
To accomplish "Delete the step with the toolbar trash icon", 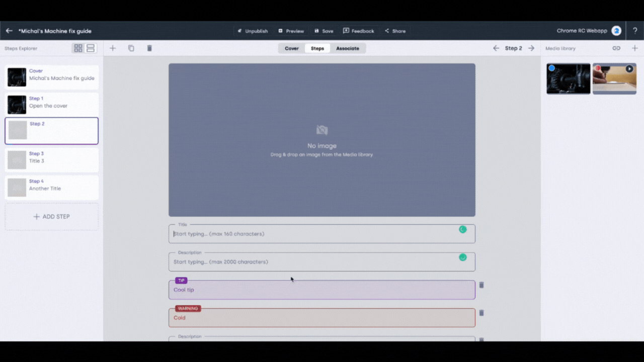I will point(149,48).
